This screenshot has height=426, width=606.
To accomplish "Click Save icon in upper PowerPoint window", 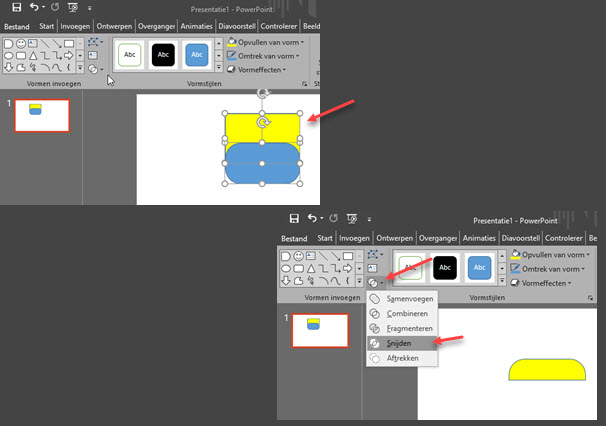I will (16, 7).
